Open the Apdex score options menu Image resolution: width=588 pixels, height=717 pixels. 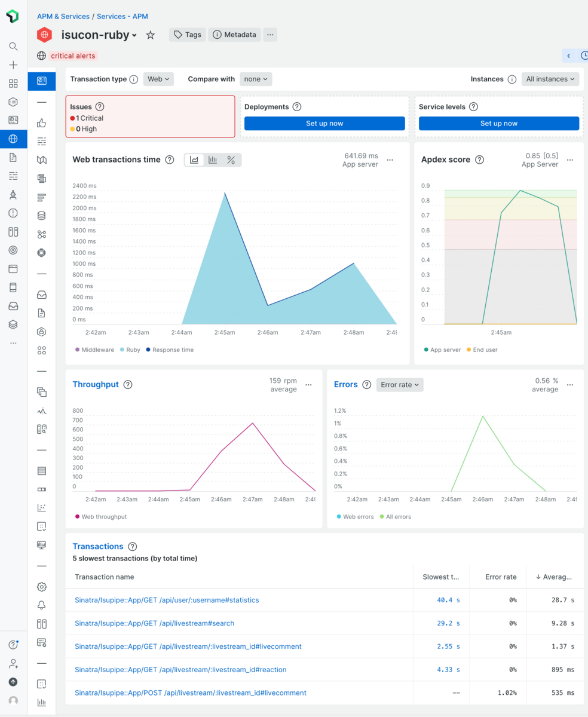[x=570, y=160]
